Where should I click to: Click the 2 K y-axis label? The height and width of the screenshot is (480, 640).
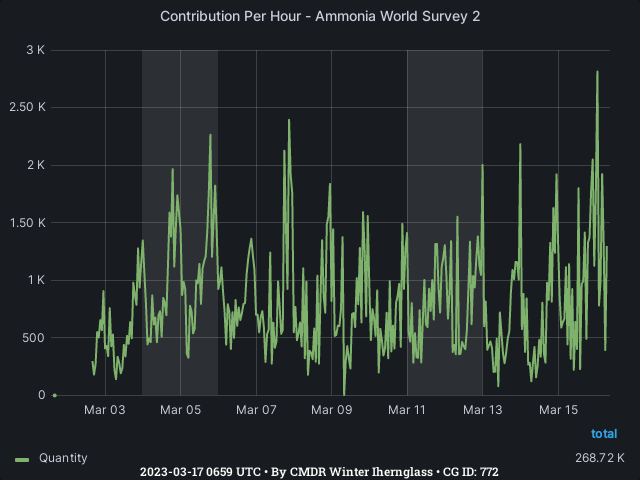tap(36, 165)
